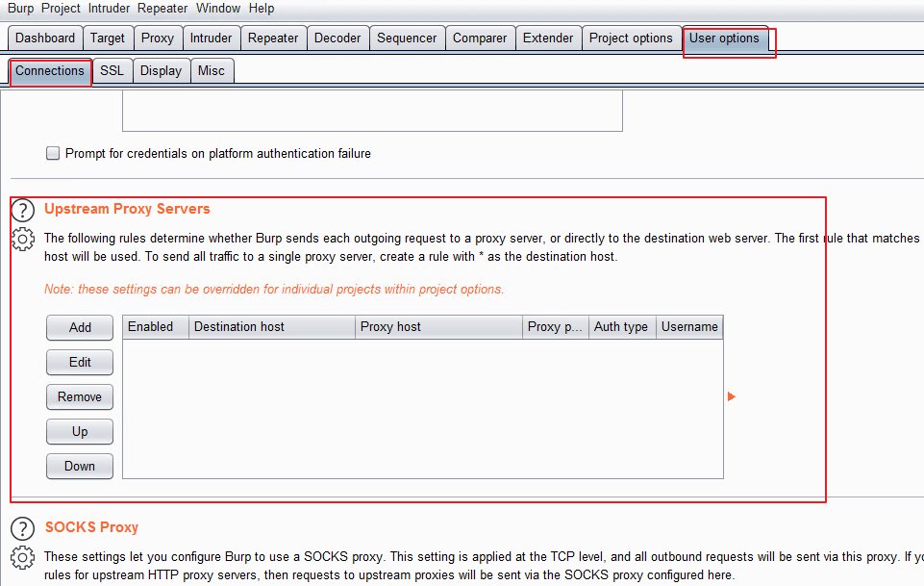Sort by the Proxy host column header
The image size is (924, 586).
pos(438,327)
